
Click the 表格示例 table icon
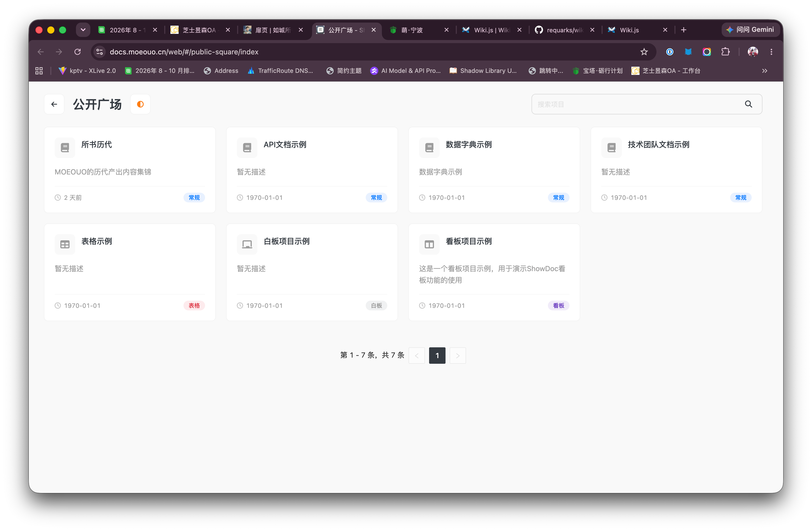point(65,244)
